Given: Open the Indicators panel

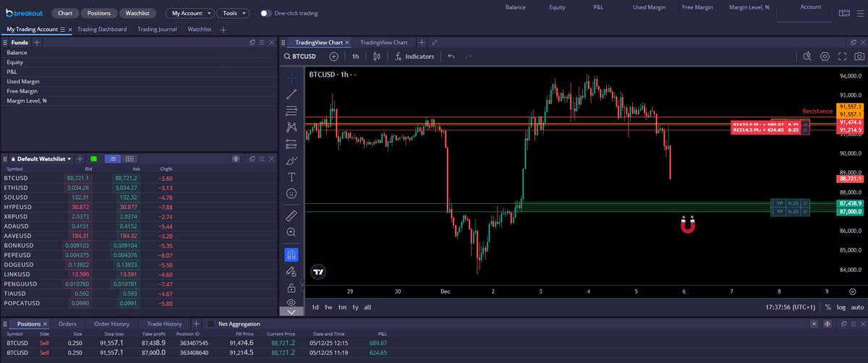Looking at the screenshot, I should point(414,56).
